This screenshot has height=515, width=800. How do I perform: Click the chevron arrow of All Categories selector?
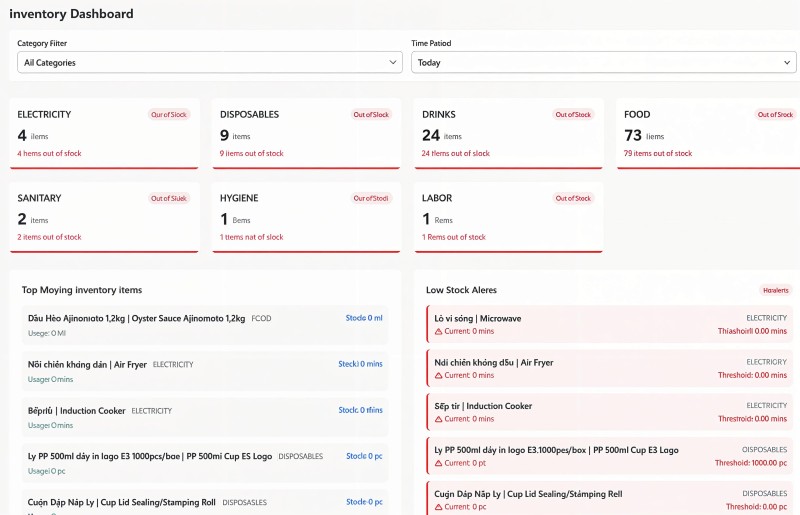click(393, 62)
